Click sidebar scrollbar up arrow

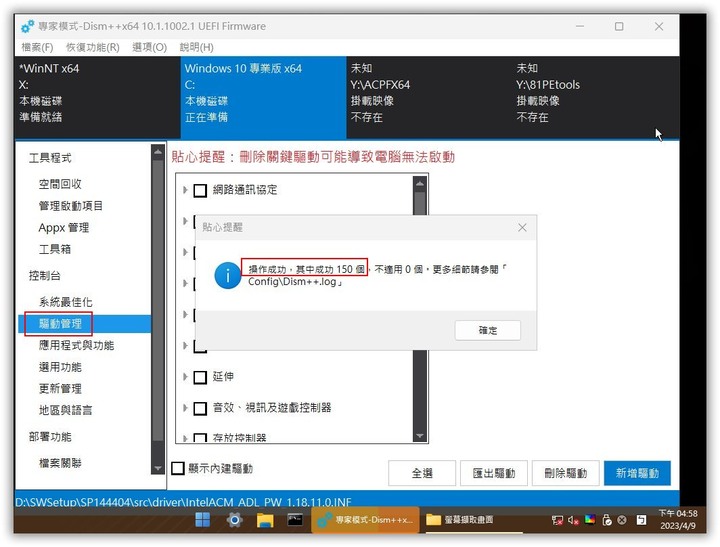pos(158,152)
